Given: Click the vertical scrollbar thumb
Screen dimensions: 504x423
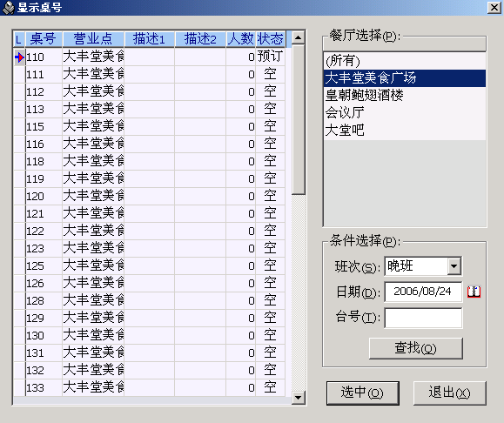Looking at the screenshot, I should point(299,119).
